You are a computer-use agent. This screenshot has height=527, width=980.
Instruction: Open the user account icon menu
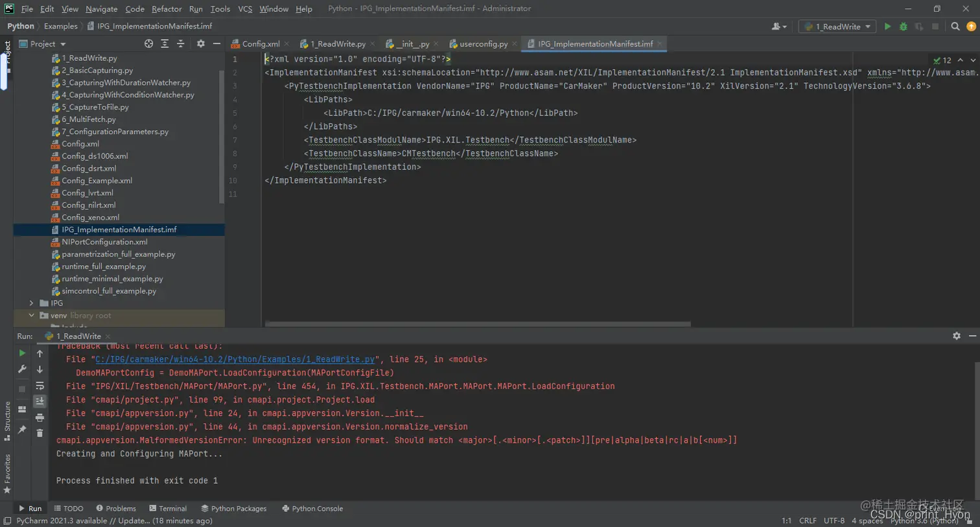(x=778, y=27)
